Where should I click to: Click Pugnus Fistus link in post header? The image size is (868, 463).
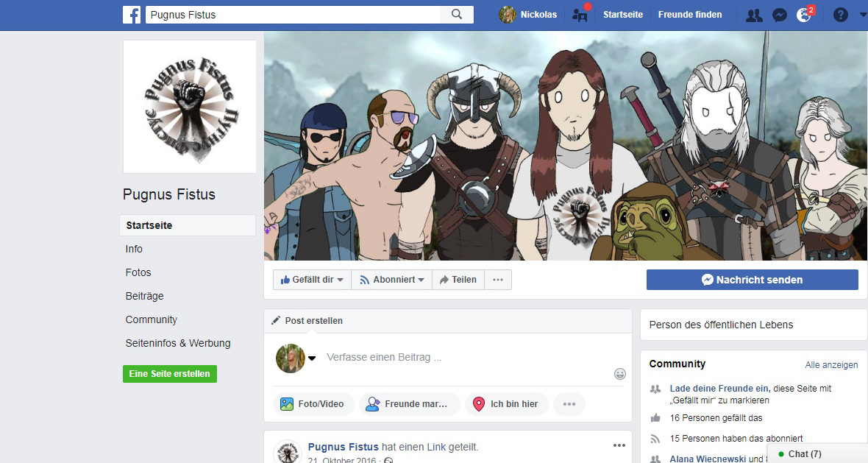click(x=344, y=447)
